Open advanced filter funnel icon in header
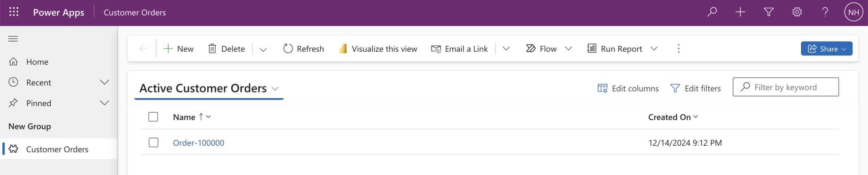Viewport: 868px width, 175px height. click(x=768, y=12)
